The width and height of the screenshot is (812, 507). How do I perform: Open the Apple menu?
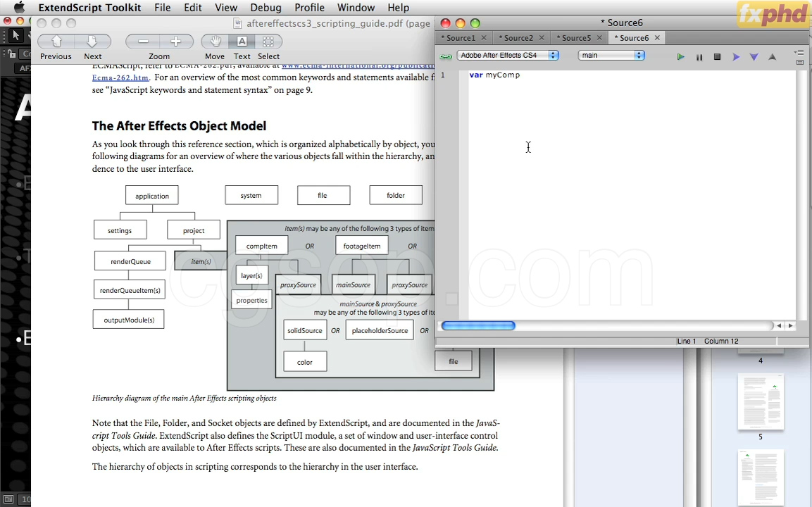[x=19, y=7]
